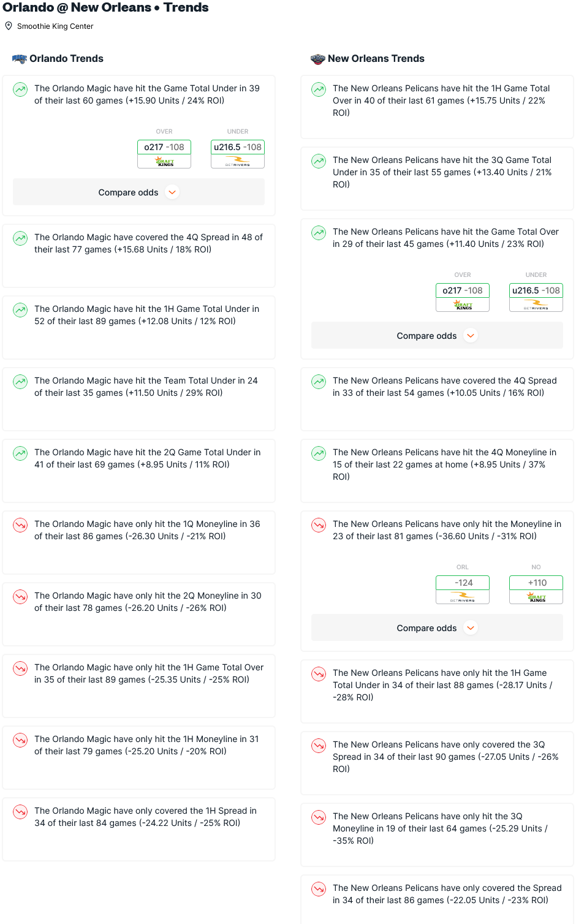Image resolution: width=576 pixels, height=924 pixels.
Task: Click green trend icon beside Orlando Team Total Under
Action: click(x=20, y=382)
